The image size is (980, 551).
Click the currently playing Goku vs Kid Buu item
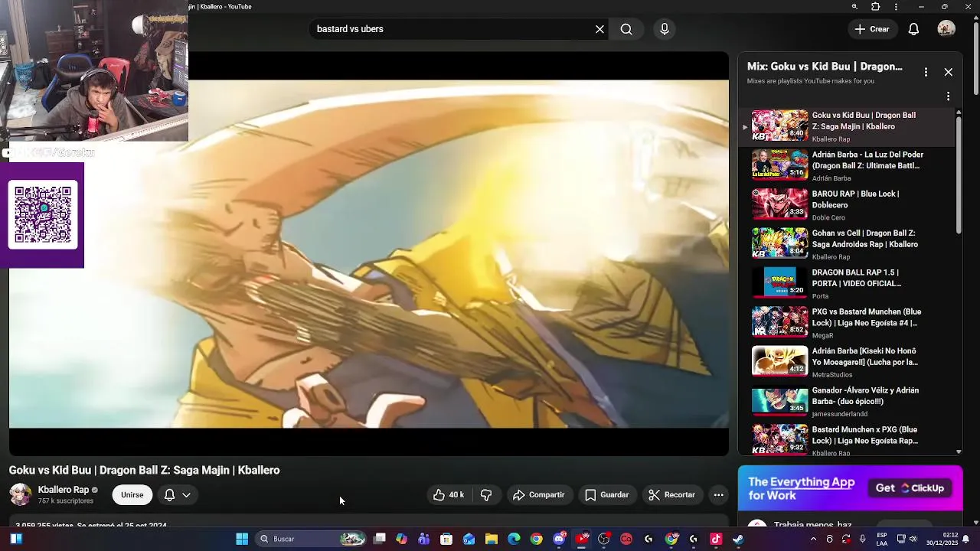846,126
